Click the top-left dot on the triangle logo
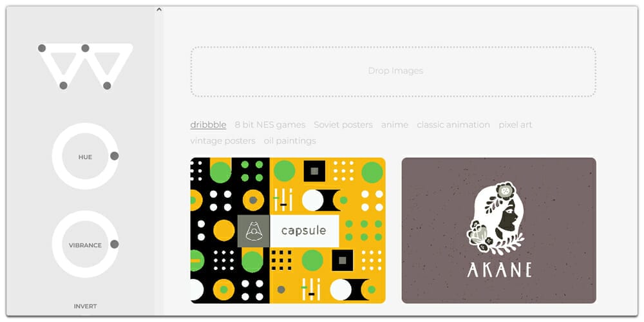Screen dimensions: 644x322 pyautogui.click(x=41, y=48)
